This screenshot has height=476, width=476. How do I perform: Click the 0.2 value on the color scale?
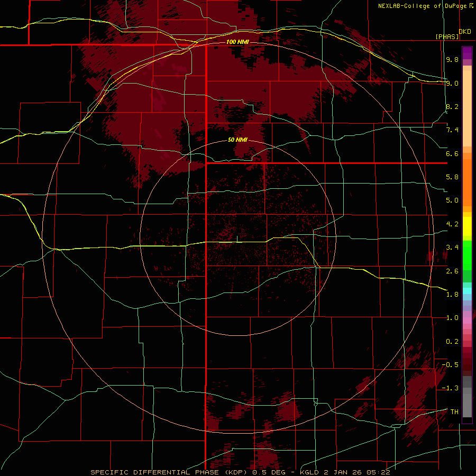(x=452, y=342)
